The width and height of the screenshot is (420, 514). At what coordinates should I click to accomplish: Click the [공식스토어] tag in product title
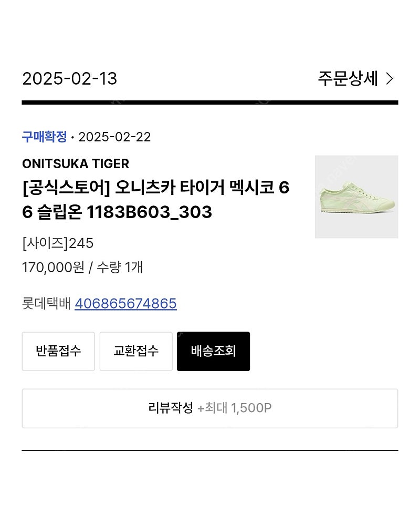click(x=66, y=188)
